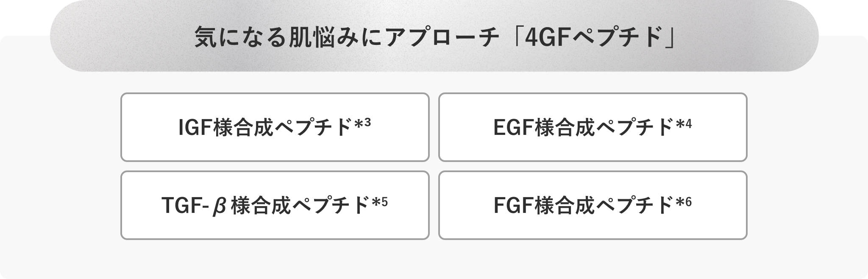The image size is (868, 279).
Task: Click 様合成ペプチド text in the FGF box
Action: [605, 206]
